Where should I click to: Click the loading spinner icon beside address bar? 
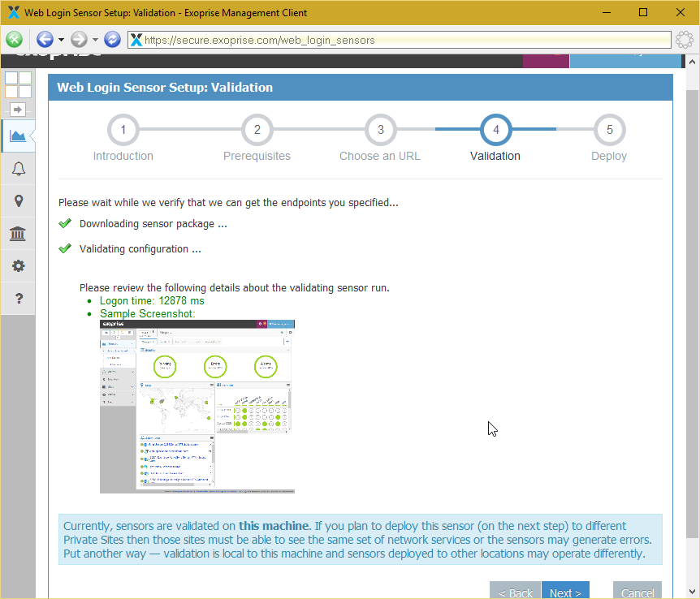(685, 40)
